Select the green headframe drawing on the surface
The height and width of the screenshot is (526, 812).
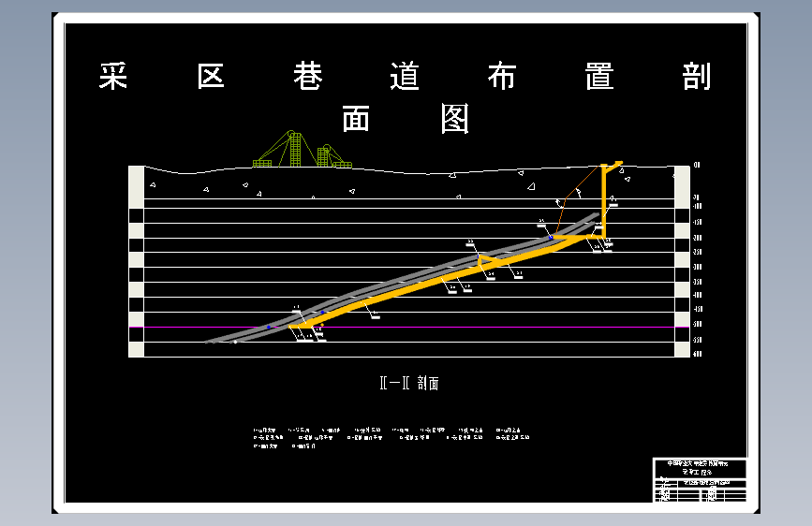[302, 149]
